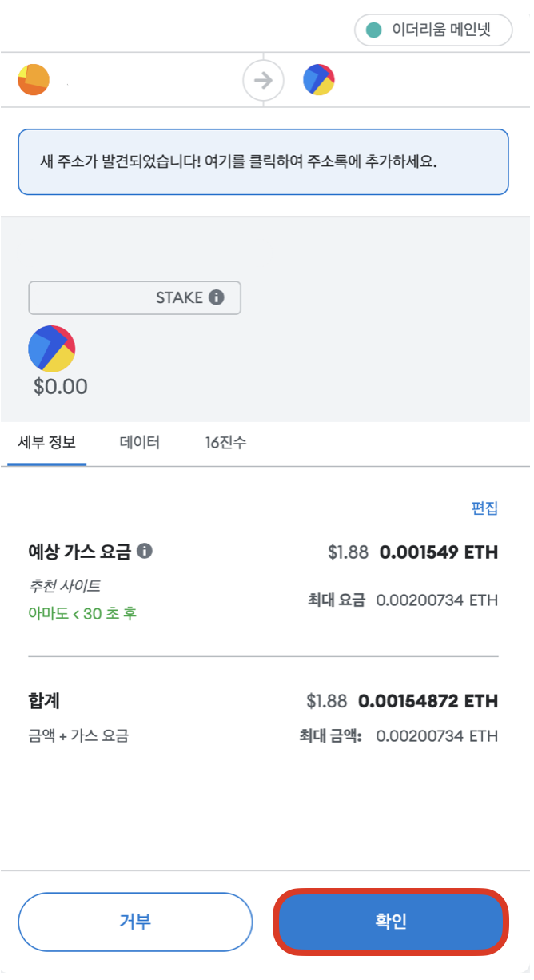Click the large token logo above $0.00
Viewport: 534px width, 980px height.
tap(52, 349)
